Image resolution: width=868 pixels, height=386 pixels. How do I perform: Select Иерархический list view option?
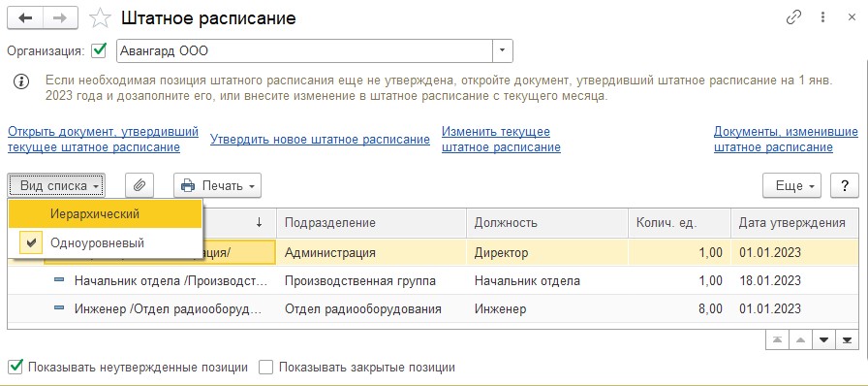point(106,213)
